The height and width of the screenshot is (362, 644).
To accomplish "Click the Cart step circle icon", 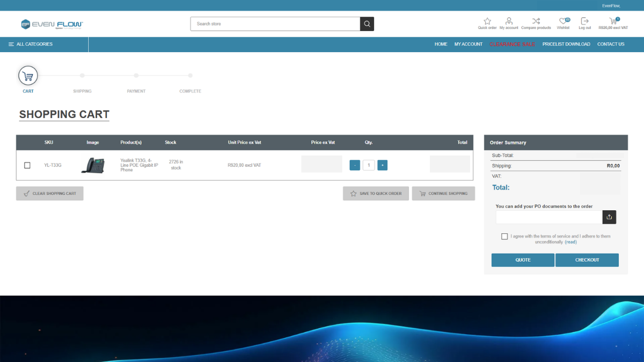I will pos(28,76).
